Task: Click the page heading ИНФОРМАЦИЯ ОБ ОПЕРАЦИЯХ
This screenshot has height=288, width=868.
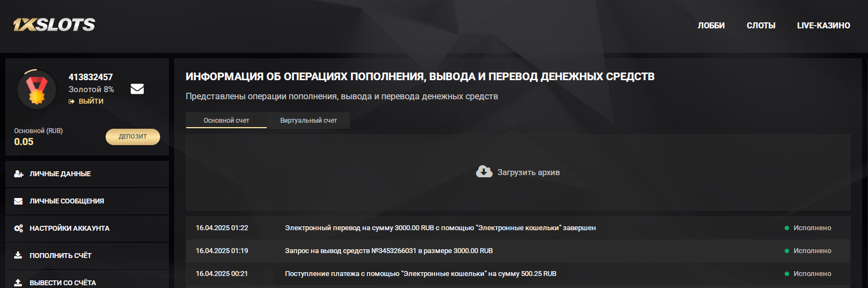Action: (x=420, y=77)
